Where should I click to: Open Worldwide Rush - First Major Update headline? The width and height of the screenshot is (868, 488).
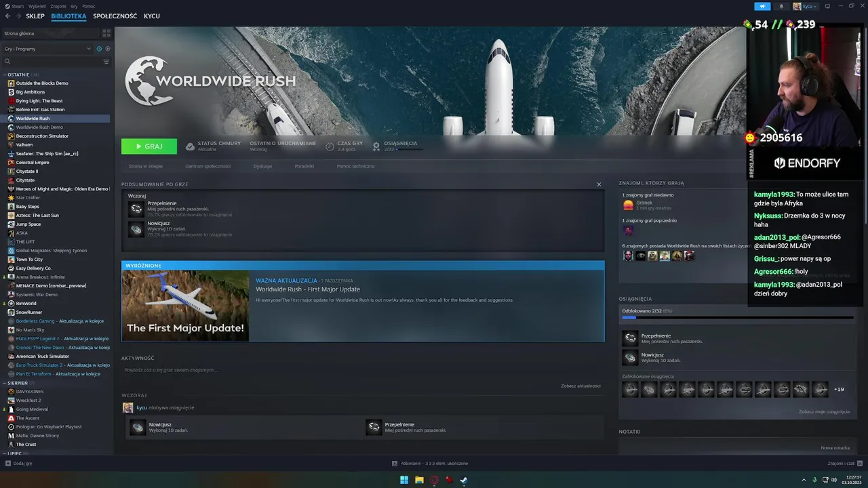tap(308, 289)
